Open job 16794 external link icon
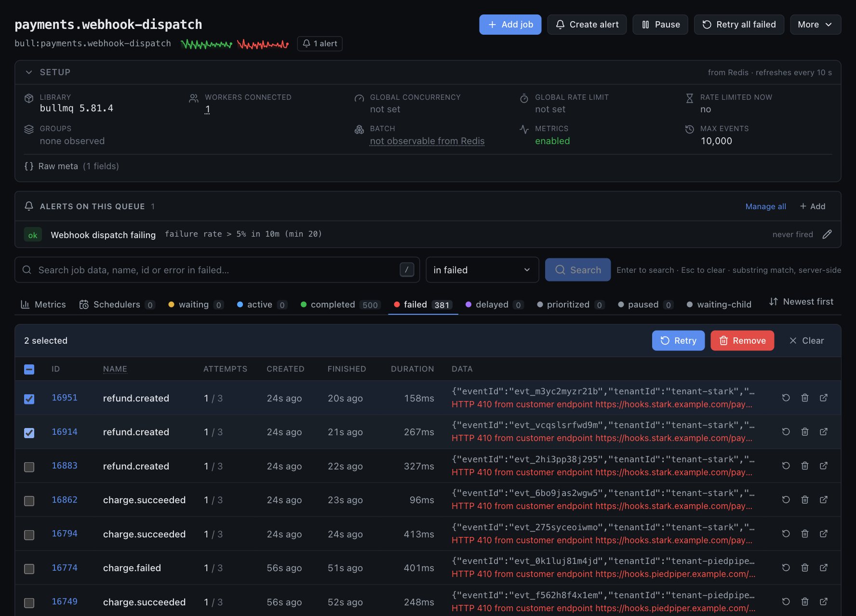The height and width of the screenshot is (616, 856). [824, 534]
